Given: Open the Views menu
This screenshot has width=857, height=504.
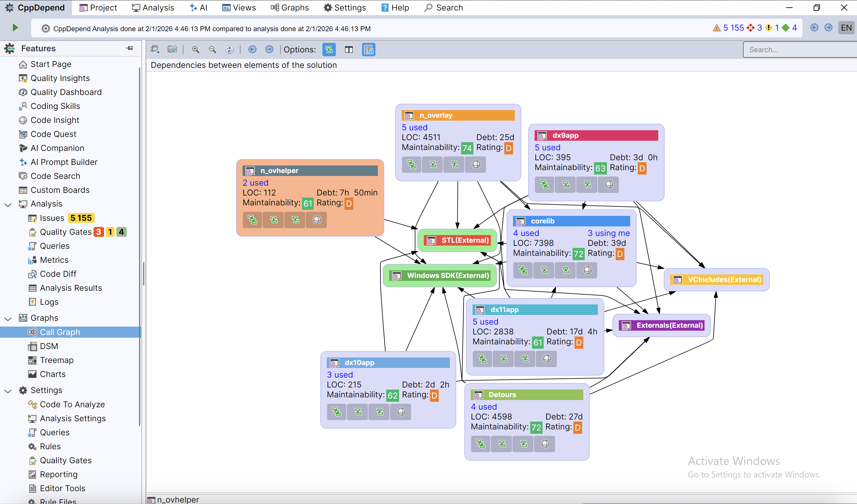Looking at the screenshot, I should (x=238, y=8).
